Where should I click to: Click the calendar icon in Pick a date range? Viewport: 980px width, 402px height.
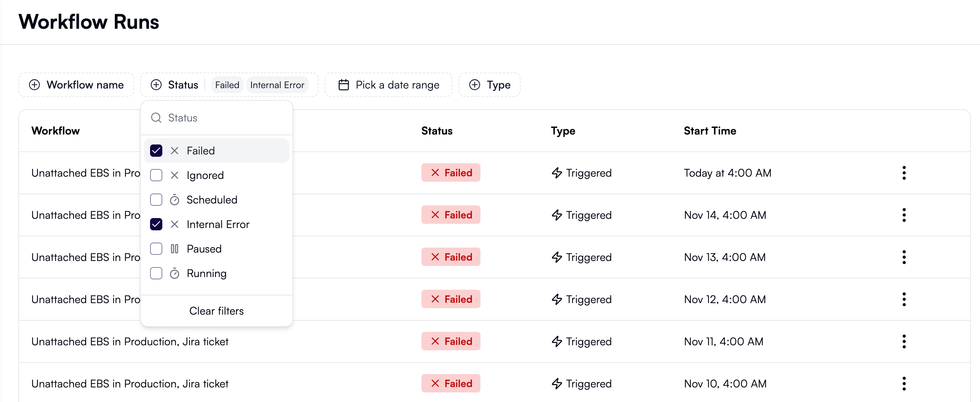pyautogui.click(x=343, y=85)
